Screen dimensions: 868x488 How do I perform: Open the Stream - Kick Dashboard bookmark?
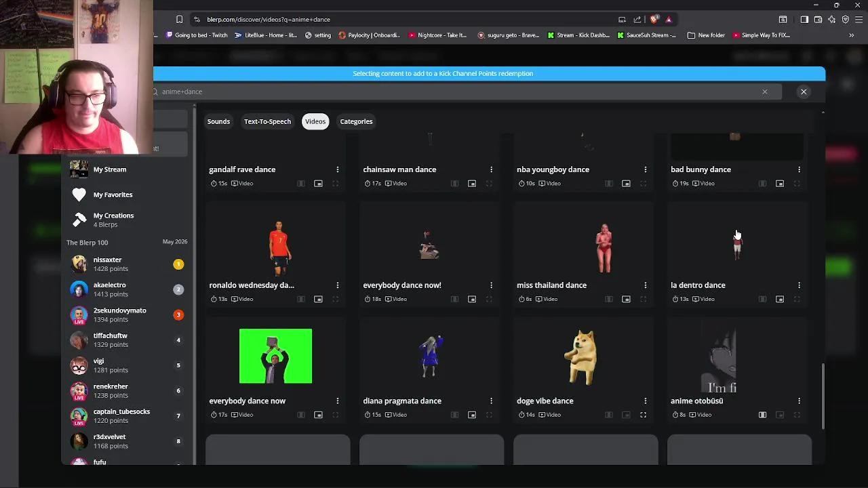pyautogui.click(x=578, y=35)
